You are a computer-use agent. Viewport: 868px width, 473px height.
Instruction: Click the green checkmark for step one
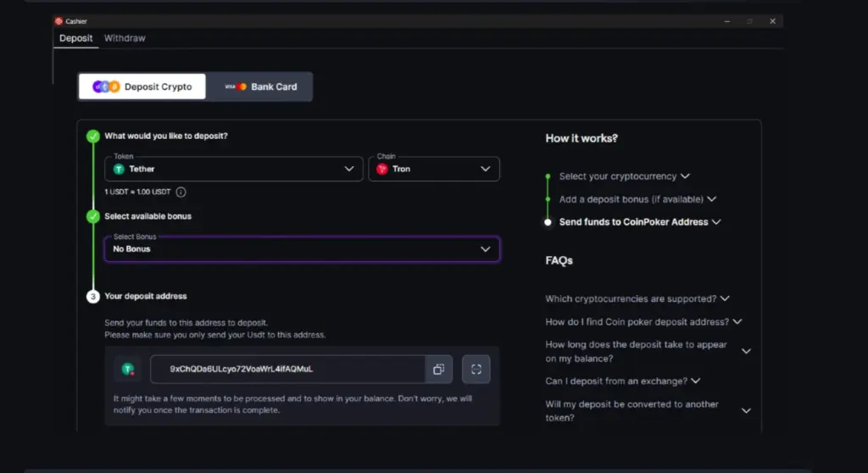(93, 136)
